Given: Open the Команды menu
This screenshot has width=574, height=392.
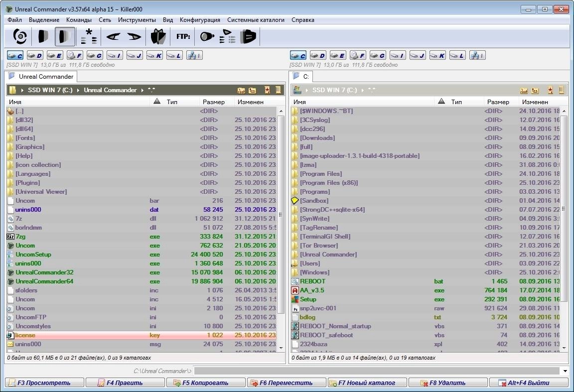Looking at the screenshot, I should (x=79, y=20).
